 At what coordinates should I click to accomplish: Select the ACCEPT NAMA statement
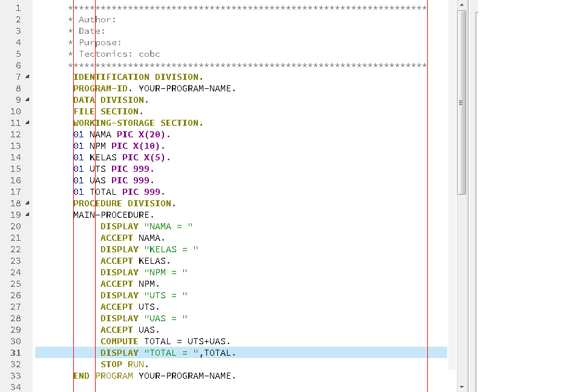133,238
